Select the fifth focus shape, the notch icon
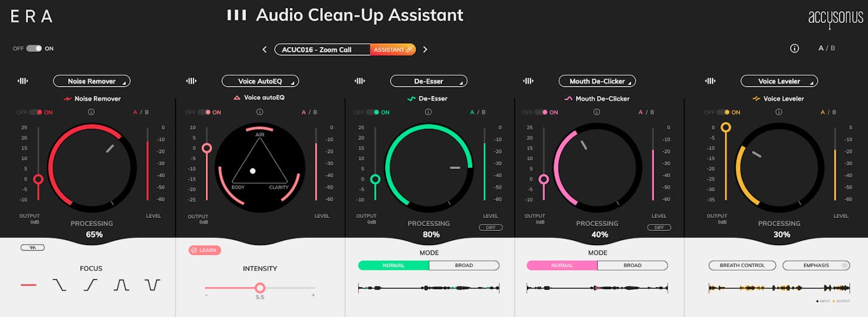868x317 pixels. [153, 285]
